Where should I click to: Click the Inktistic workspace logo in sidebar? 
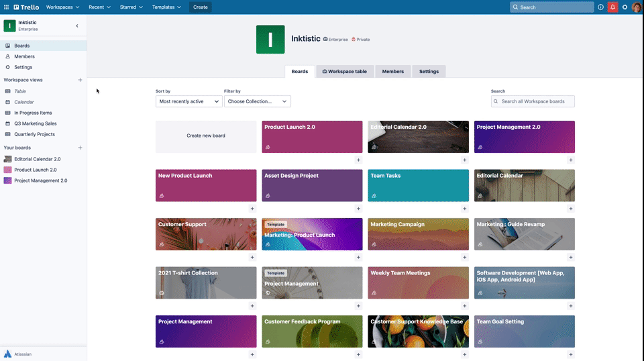click(x=9, y=25)
